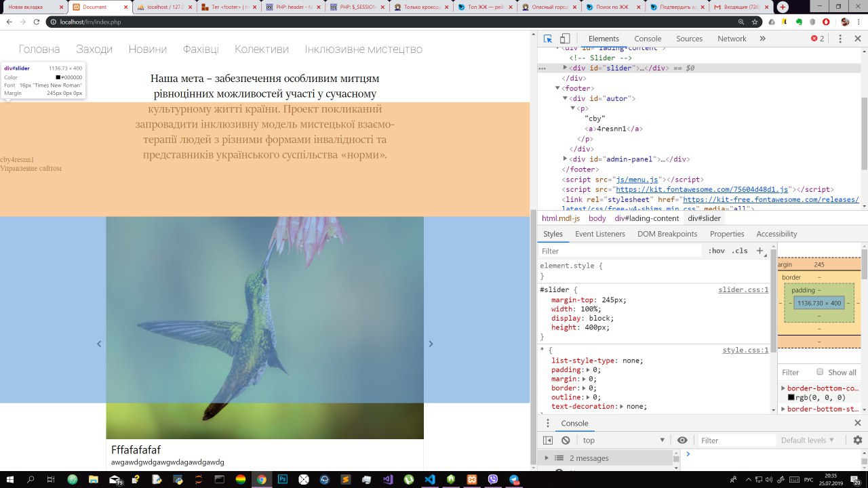
Task: Click the Styles filter input
Action: (620, 251)
